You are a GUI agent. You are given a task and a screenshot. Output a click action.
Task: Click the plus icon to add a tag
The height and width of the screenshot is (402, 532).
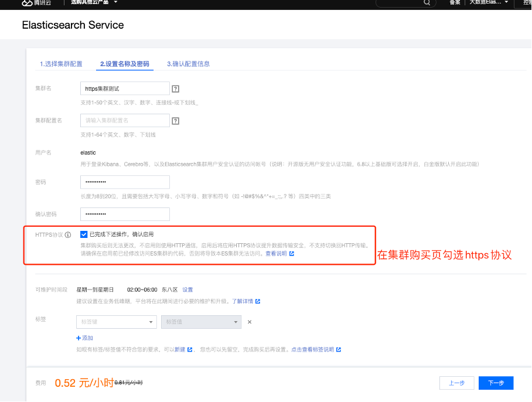coord(79,338)
